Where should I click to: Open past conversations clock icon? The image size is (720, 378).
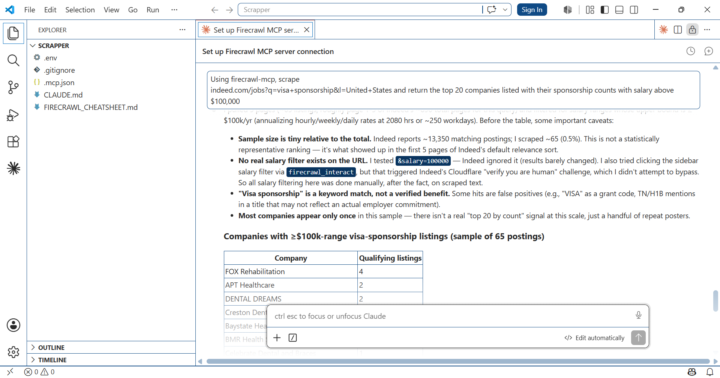point(691,51)
